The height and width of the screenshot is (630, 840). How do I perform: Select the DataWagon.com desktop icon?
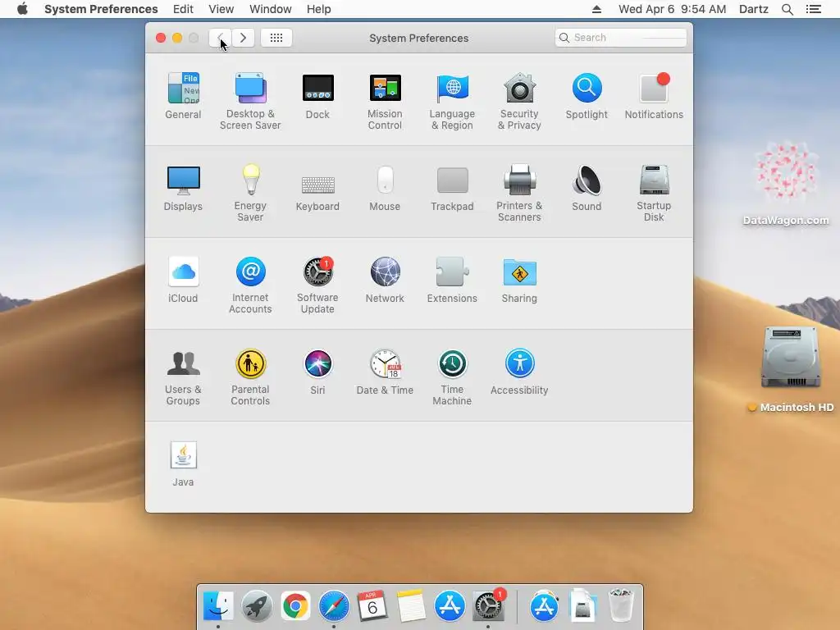786,184
